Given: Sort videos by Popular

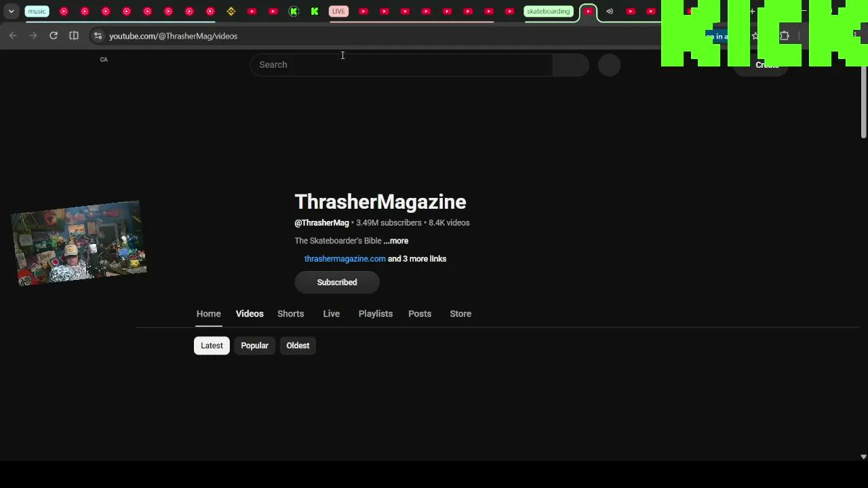Looking at the screenshot, I should [255, 346].
